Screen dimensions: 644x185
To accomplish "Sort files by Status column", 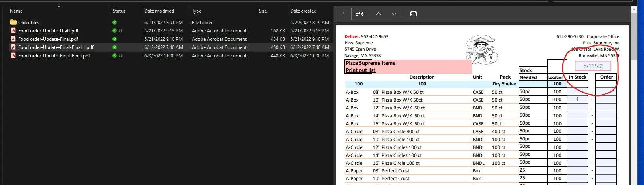I will (x=119, y=11).
